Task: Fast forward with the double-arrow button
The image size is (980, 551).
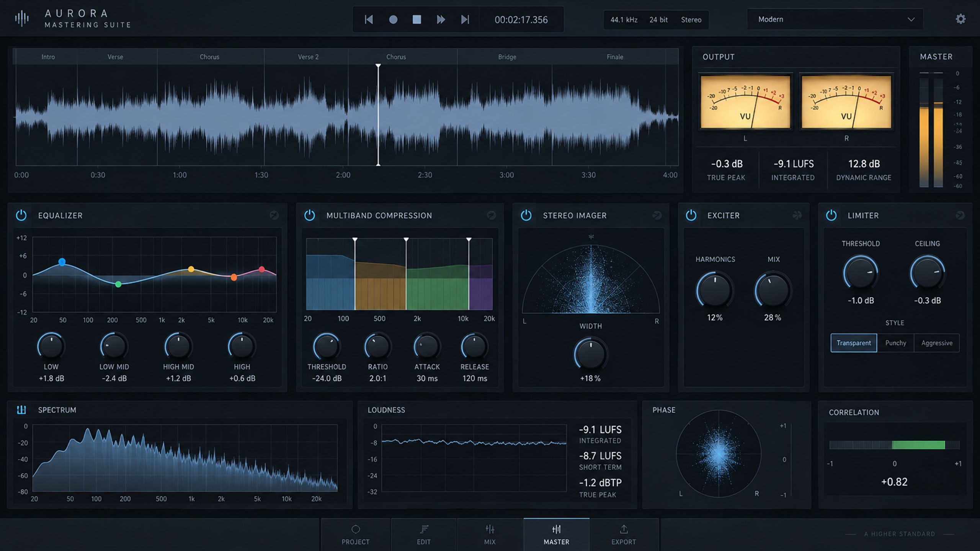Action: coord(441,20)
